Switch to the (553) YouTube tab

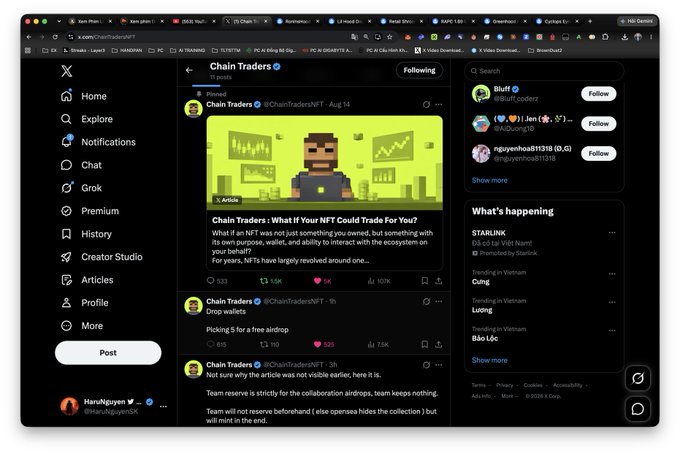pos(193,21)
